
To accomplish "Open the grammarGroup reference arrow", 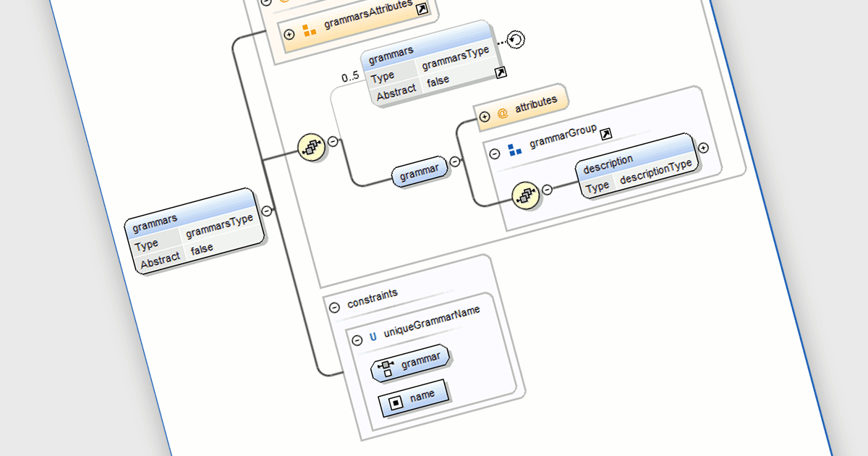I will (606, 133).
